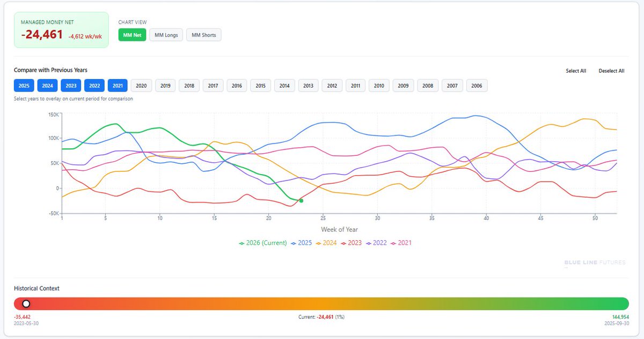The image size is (644, 339).
Task: Toggle the 2021 legend entry
Action: 401,243
